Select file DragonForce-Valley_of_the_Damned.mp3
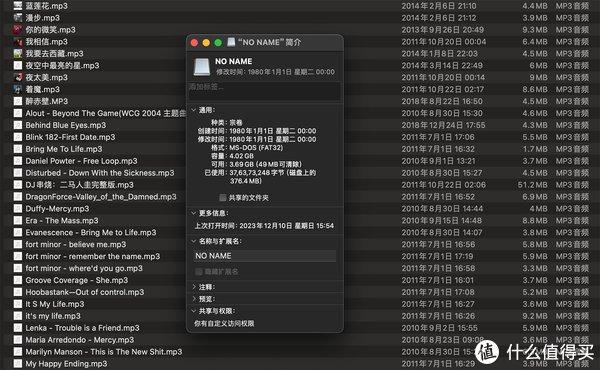Image resolution: width=600 pixels, height=370 pixels. click(101, 197)
